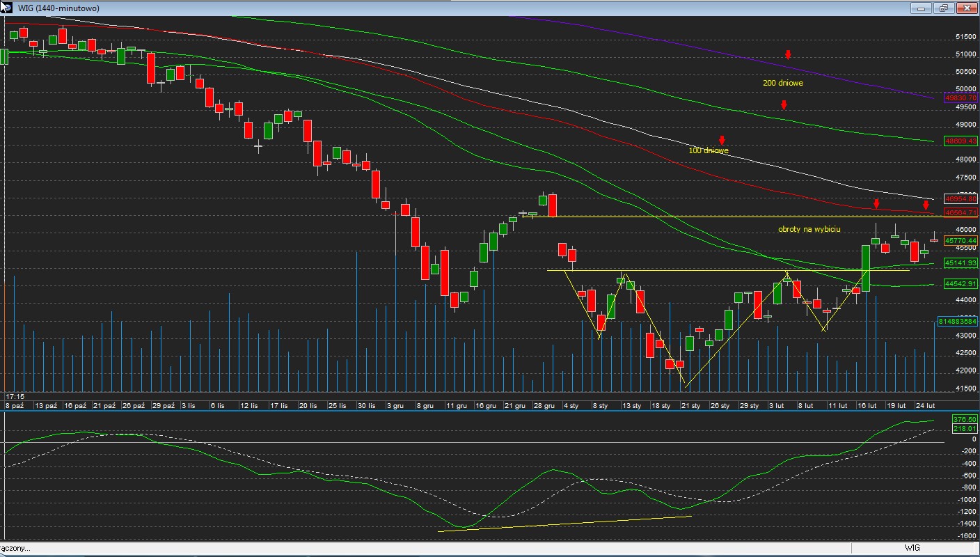
Task: Select the '200 dniowe' text annotation
Action: point(783,83)
